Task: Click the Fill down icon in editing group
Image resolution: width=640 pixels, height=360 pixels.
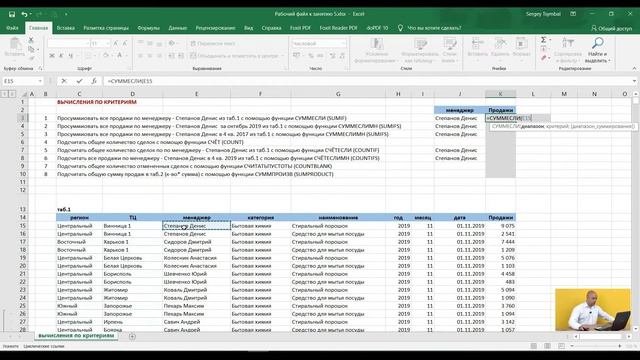Action: tap(544, 49)
